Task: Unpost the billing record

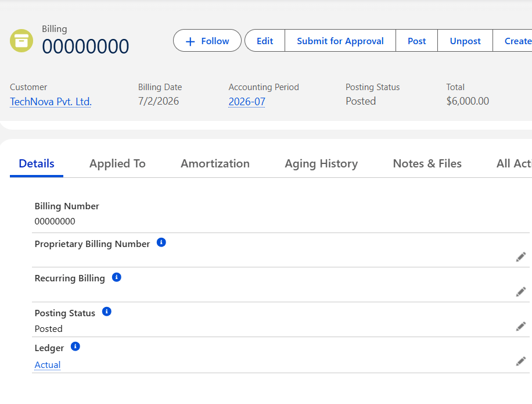Action: coord(465,41)
